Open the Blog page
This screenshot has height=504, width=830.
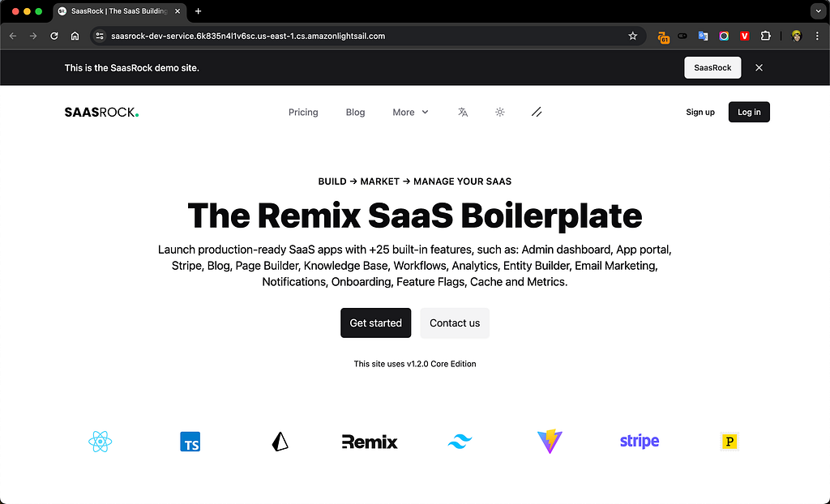click(x=355, y=113)
